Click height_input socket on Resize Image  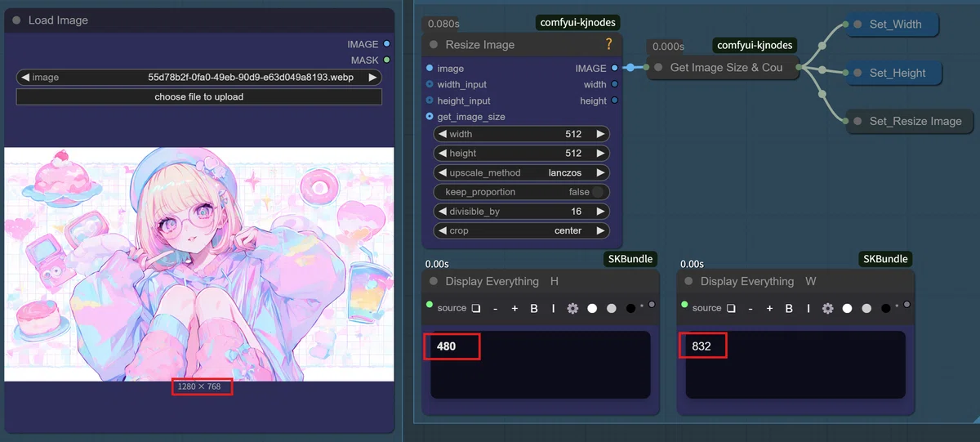coord(430,100)
